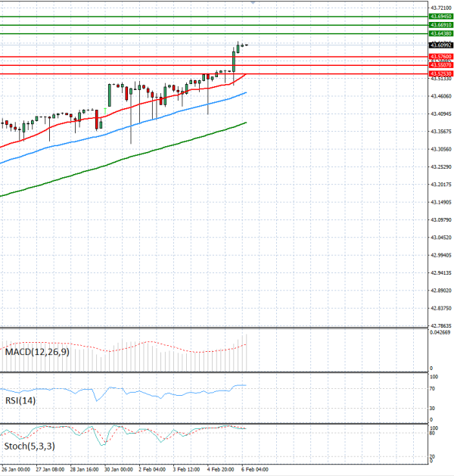Click the RSI 70 level scale label
The image size is (454, 476).
click(x=433, y=388)
